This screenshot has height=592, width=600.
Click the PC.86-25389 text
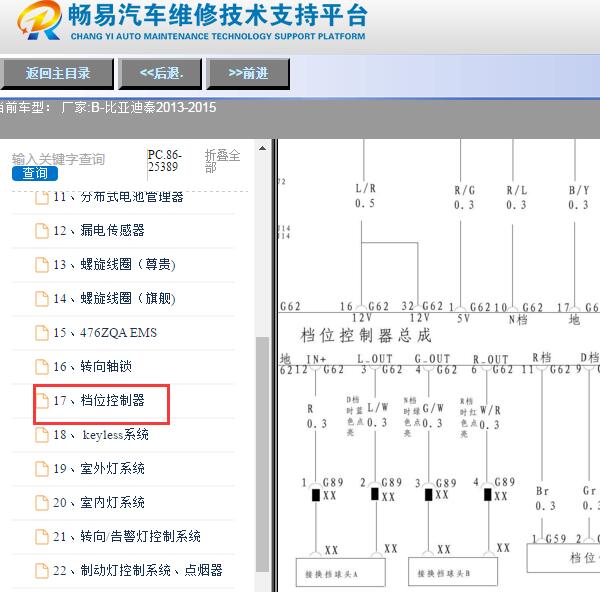(x=165, y=161)
